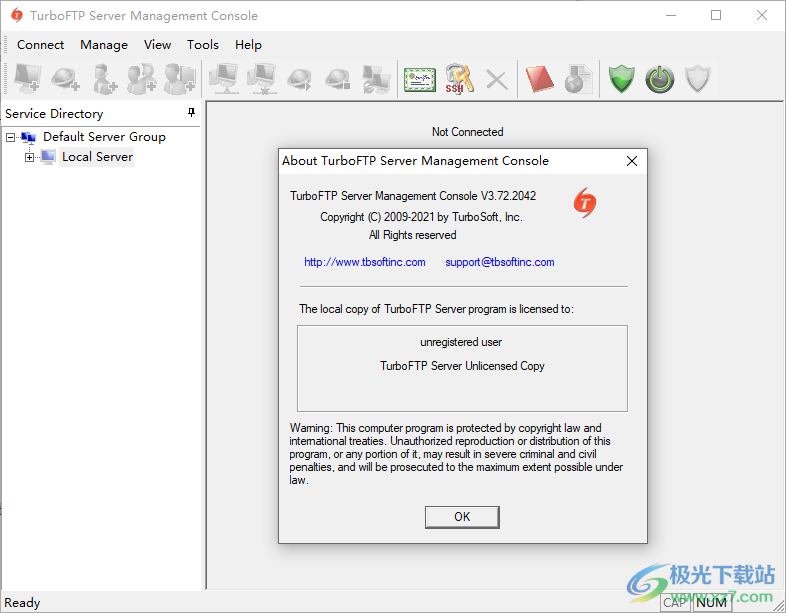The image size is (786, 613).
Task: Open the http://www.tbsoftinc.com link
Action: (x=365, y=262)
